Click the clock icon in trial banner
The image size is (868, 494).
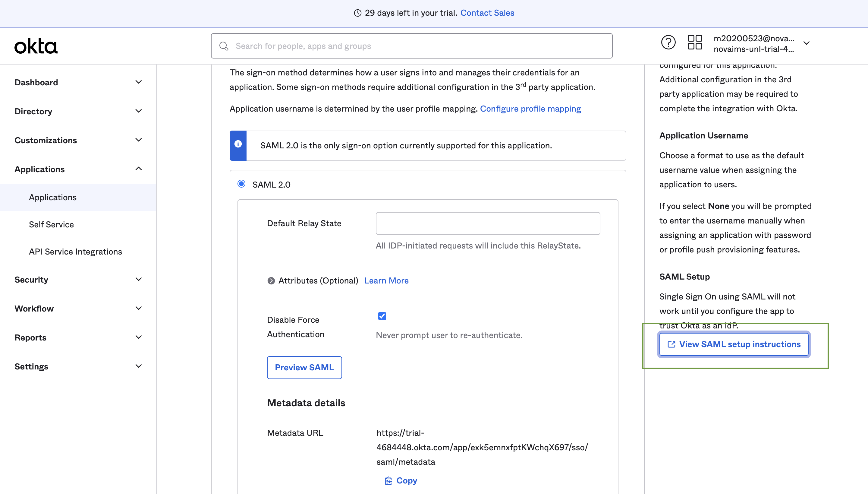(x=358, y=13)
